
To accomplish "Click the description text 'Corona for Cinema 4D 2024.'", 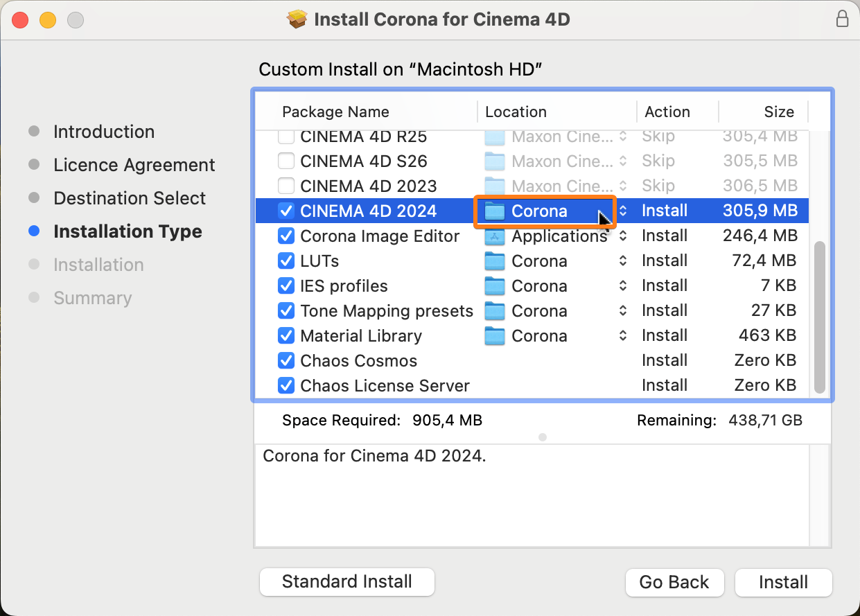I will pos(374,456).
